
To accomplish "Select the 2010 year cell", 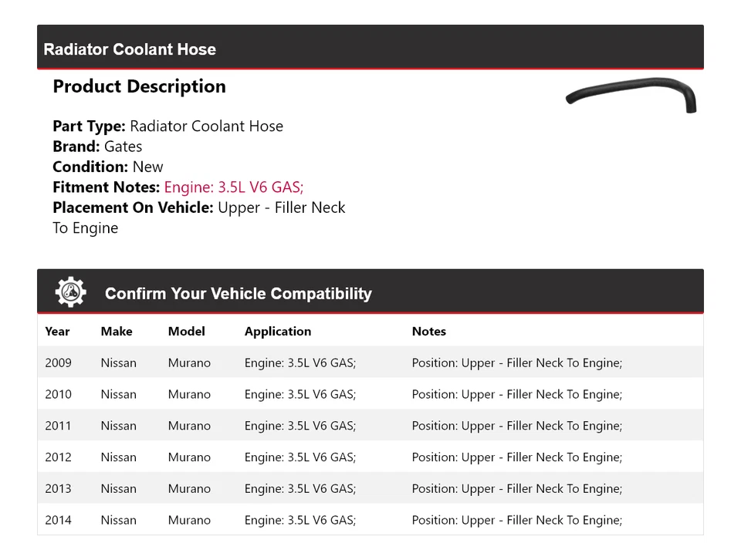I will 58,394.
